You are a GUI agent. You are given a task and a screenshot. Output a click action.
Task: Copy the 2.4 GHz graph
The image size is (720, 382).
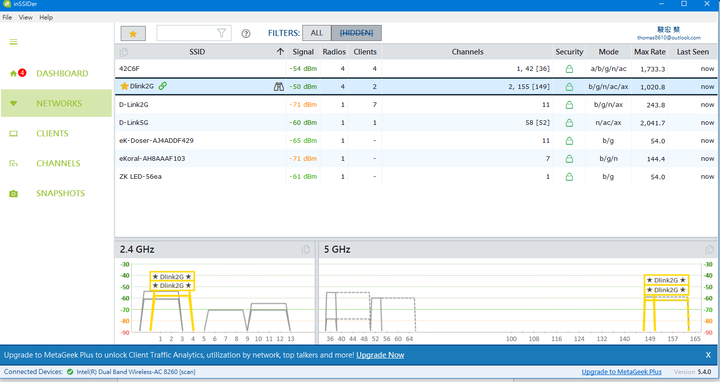coord(306,250)
